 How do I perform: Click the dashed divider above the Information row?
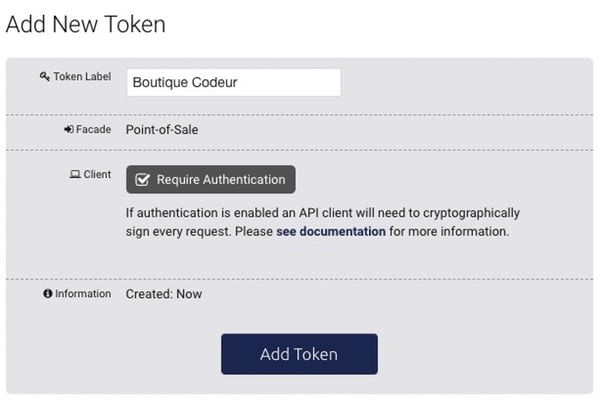(300, 278)
